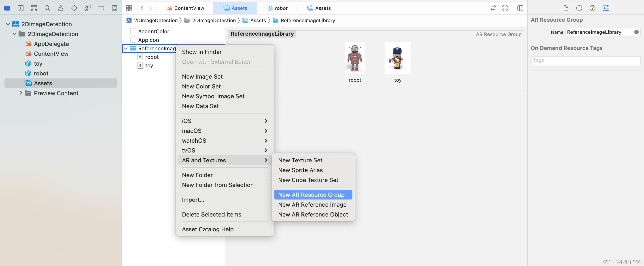644x266 pixels.
Task: Open the Attributes inspector icon
Action: pyautogui.click(x=606, y=8)
